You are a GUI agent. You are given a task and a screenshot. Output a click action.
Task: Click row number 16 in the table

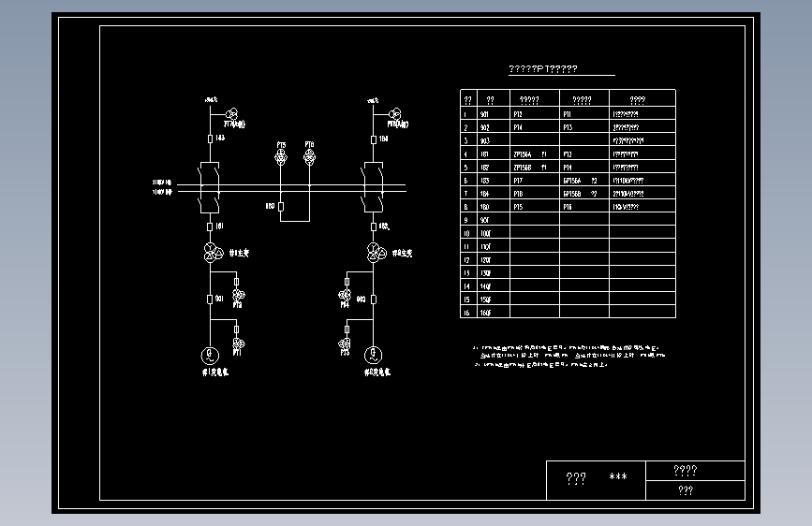tap(466, 313)
